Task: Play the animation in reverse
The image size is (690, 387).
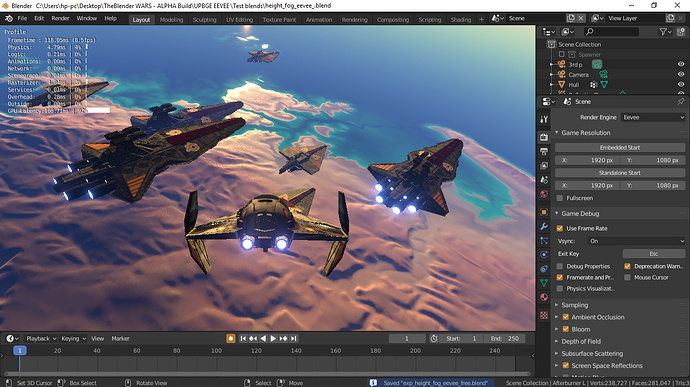Action: [x=263, y=338]
